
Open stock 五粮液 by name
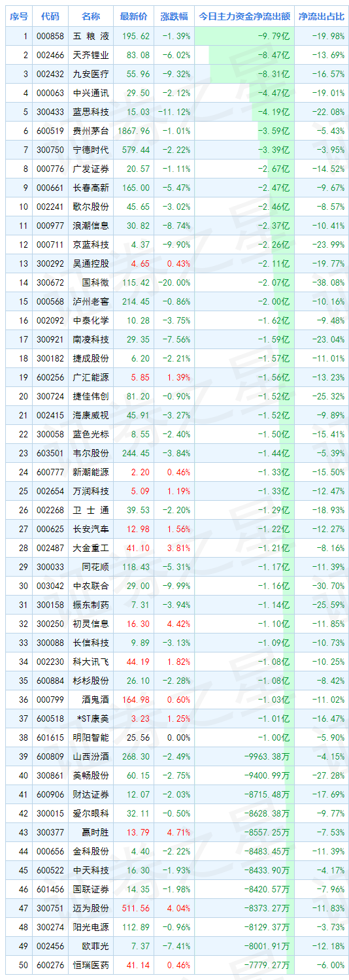click(x=91, y=35)
